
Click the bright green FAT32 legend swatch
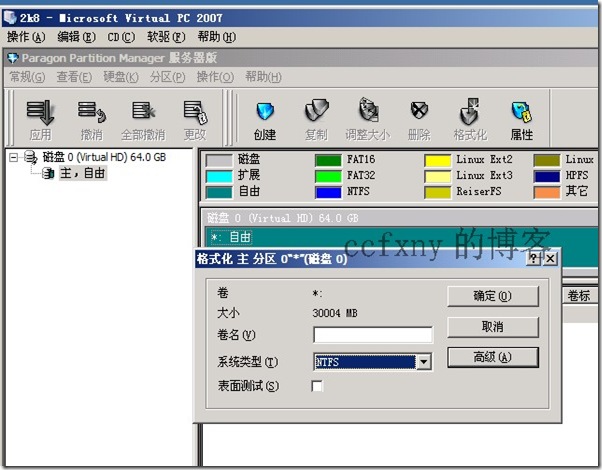click(x=328, y=176)
